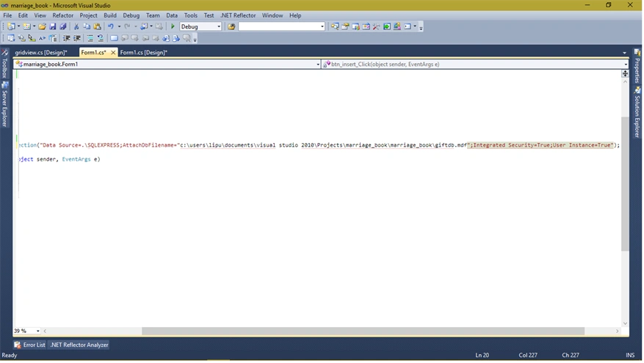
Task: Open the Debug configuration dropdown
Action: (200, 26)
